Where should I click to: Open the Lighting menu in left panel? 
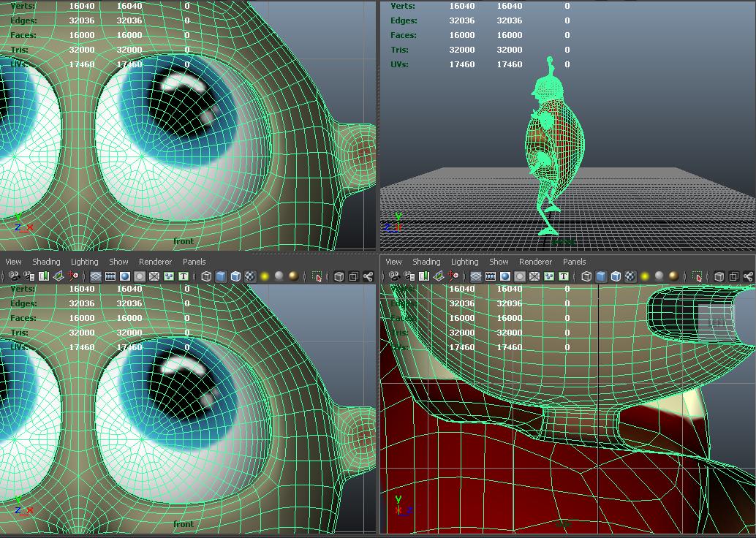84,262
